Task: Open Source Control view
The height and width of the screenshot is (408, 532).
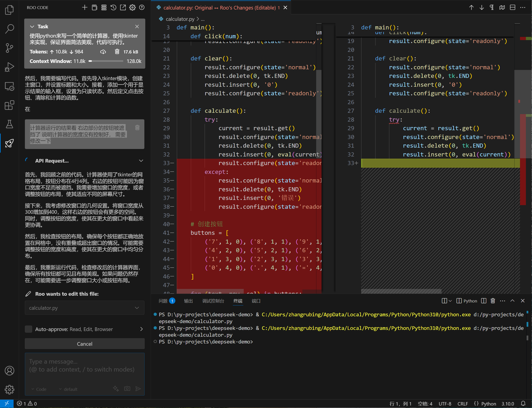Action: tap(9, 48)
